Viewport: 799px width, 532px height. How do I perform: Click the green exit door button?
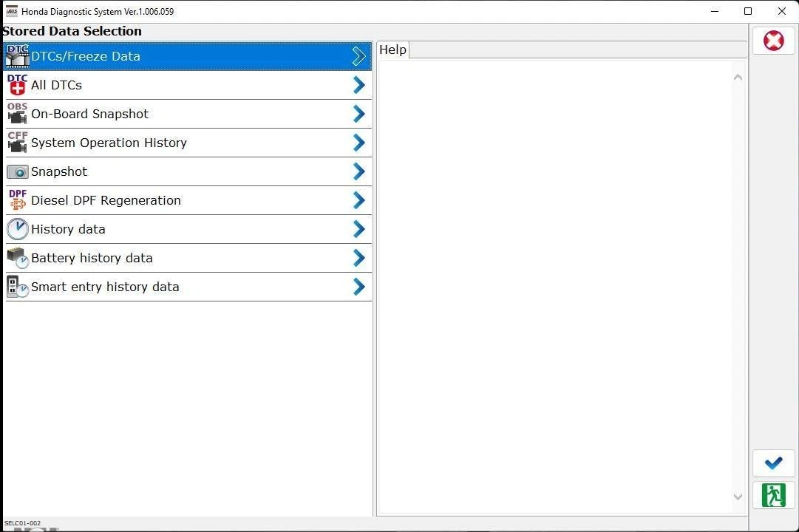coord(773,495)
